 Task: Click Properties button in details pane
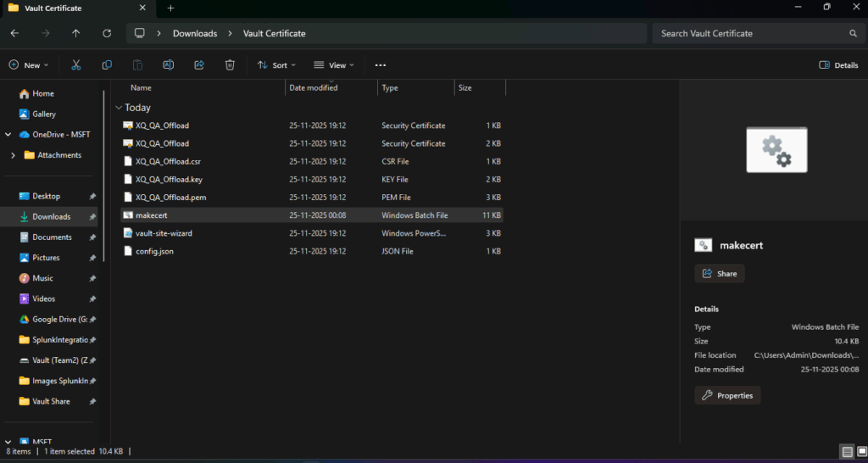(x=727, y=395)
